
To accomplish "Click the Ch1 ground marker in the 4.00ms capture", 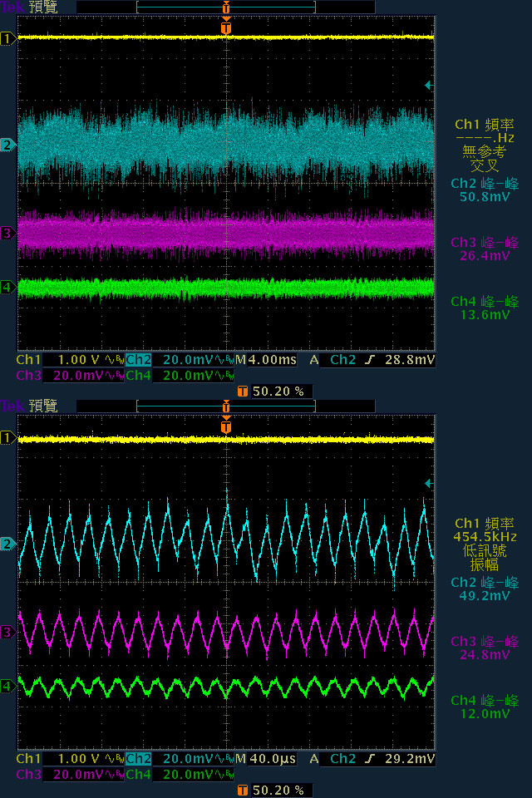I will (x=7, y=38).
